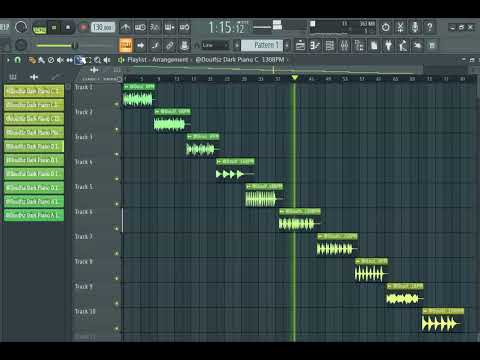Mute Track 2 using its green LED
The height and width of the screenshot is (360, 480).
click(x=117, y=129)
